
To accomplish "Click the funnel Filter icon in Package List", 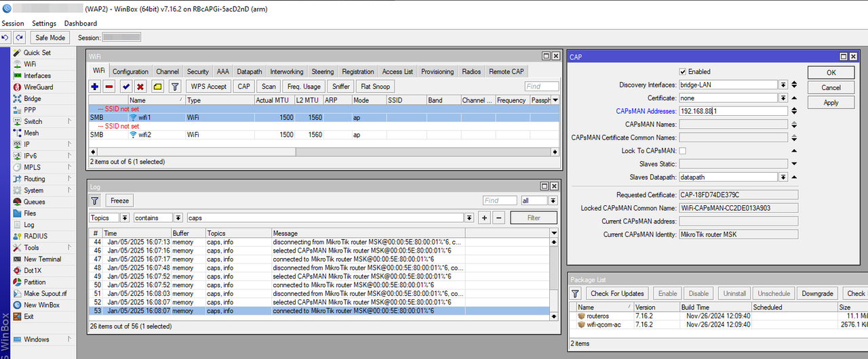I will coord(575,293).
